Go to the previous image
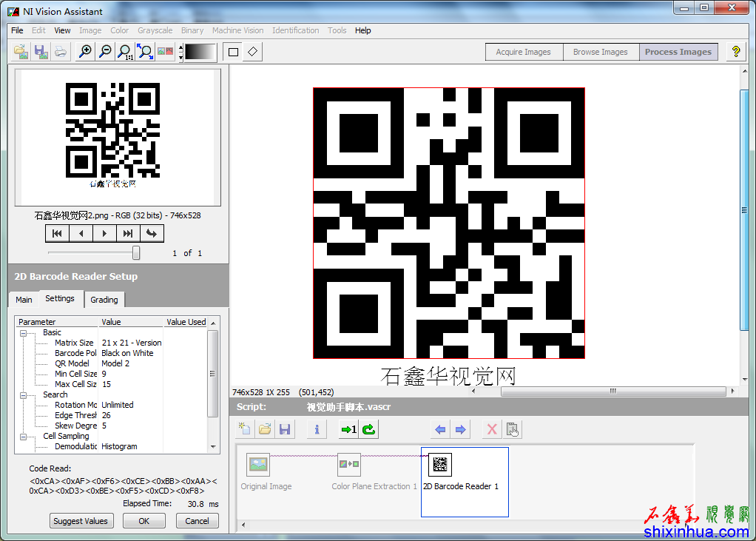756x541 pixels. (81, 233)
